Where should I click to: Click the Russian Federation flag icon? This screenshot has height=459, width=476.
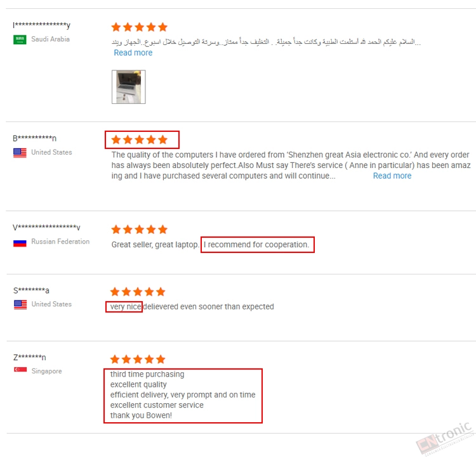20,243
